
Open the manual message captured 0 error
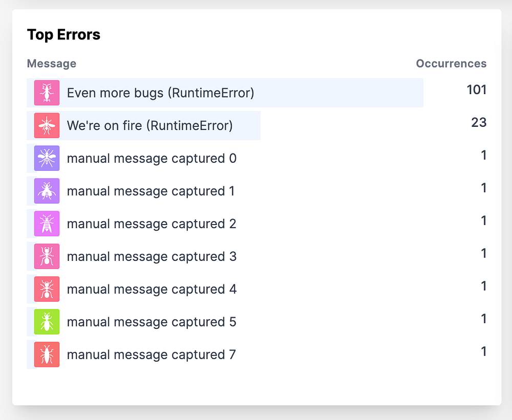(x=152, y=159)
